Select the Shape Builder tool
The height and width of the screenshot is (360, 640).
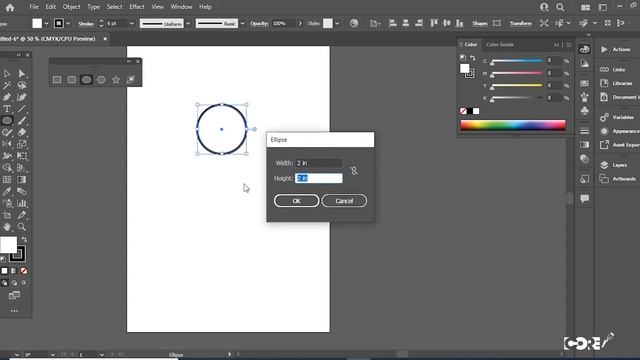pos(7,168)
